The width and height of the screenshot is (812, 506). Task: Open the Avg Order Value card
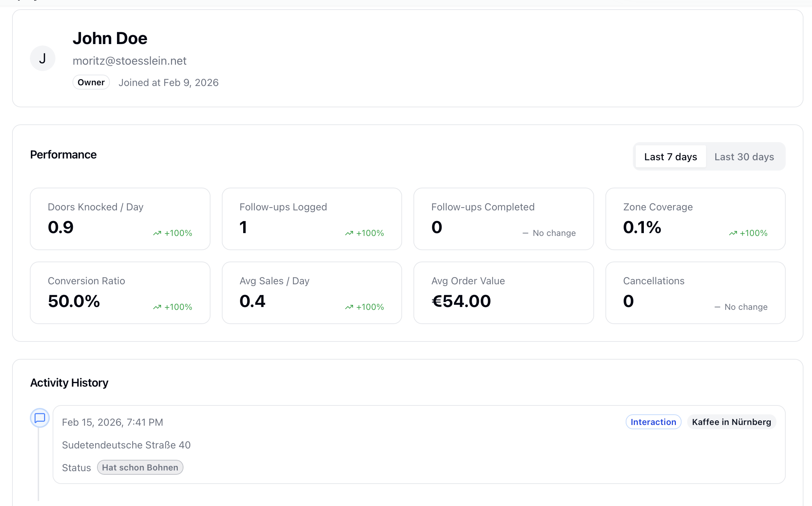pos(503,293)
